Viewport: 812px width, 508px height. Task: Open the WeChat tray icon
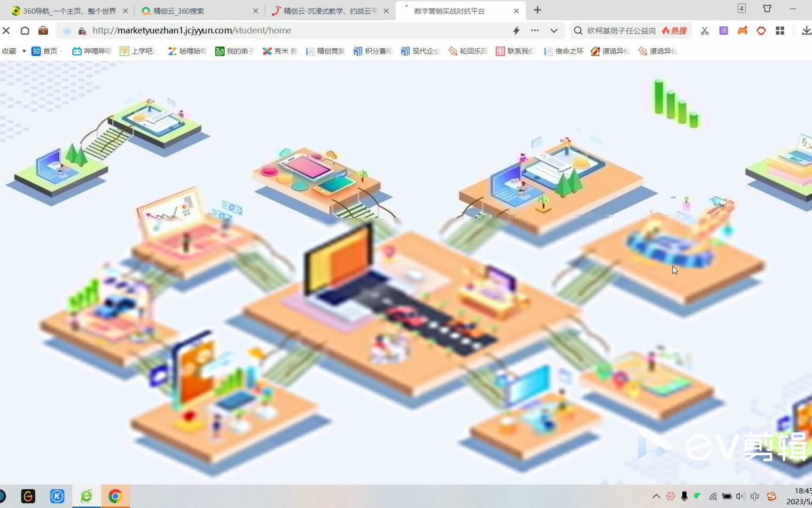point(698,496)
